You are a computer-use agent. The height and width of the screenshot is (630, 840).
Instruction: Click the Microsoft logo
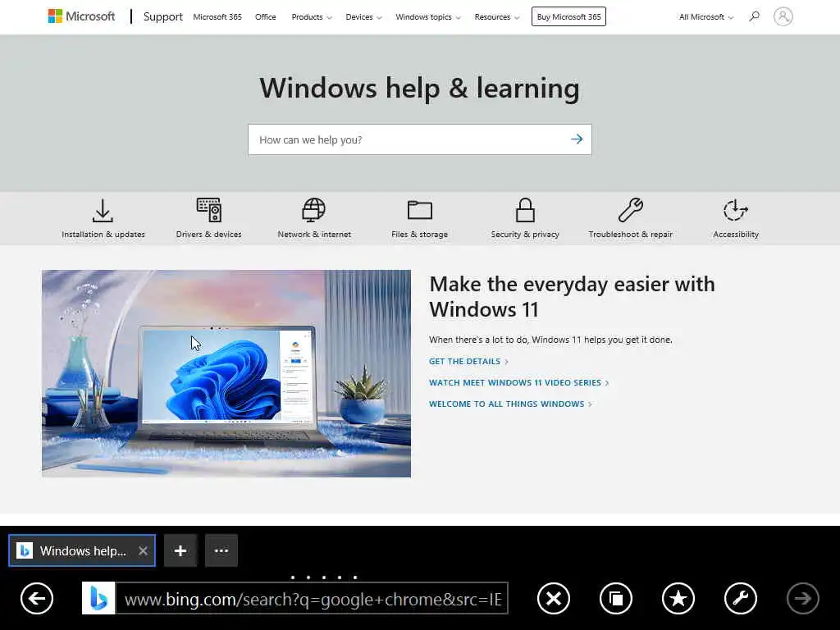point(81,16)
